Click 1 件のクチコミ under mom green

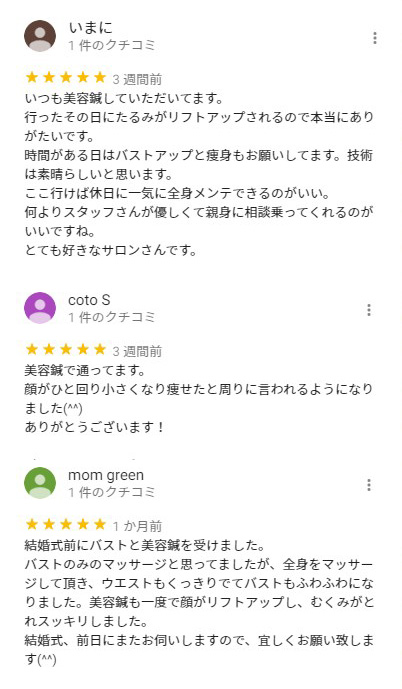tap(112, 492)
